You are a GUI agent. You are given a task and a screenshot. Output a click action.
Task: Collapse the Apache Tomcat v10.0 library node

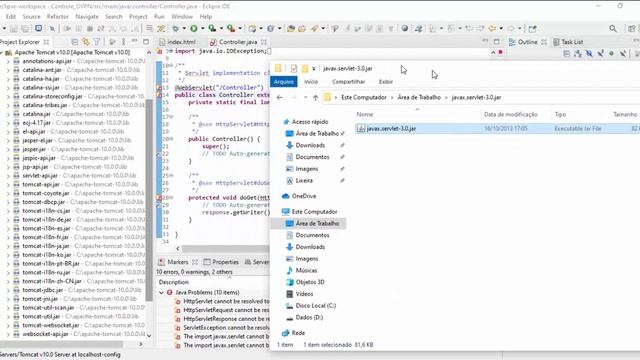[2, 53]
